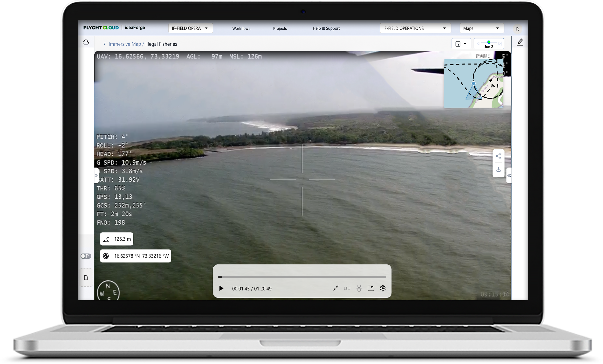Click the cloud icon in sidebar
Screen dimensions: 603x364
[86, 42]
